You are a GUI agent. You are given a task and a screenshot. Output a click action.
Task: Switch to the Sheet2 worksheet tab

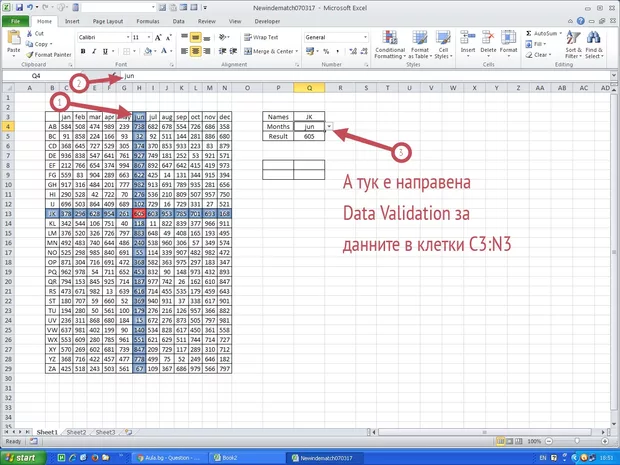(76, 432)
